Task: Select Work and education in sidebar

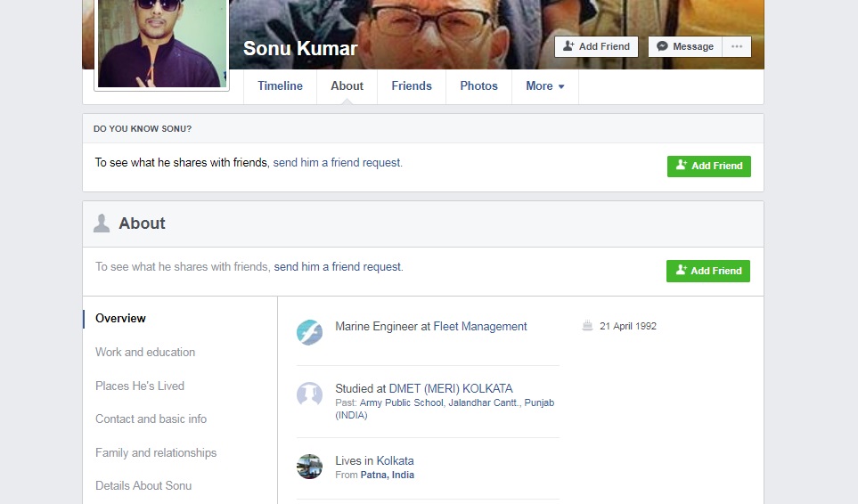Action: pyautogui.click(x=145, y=352)
